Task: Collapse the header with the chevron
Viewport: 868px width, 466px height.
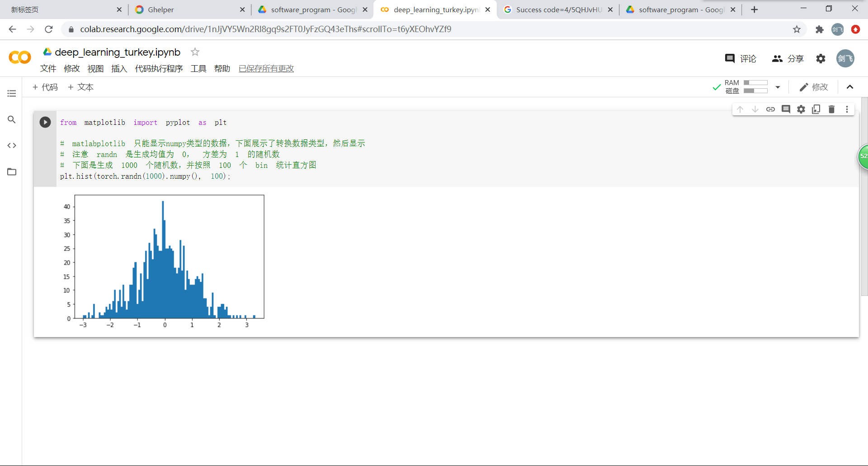Action: click(850, 87)
